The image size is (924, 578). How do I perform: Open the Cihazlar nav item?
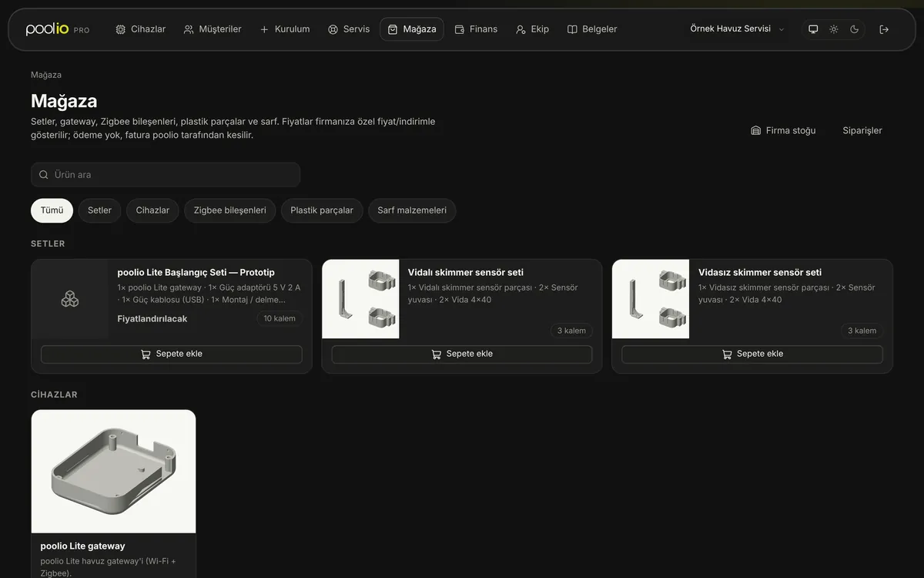pyautogui.click(x=140, y=29)
